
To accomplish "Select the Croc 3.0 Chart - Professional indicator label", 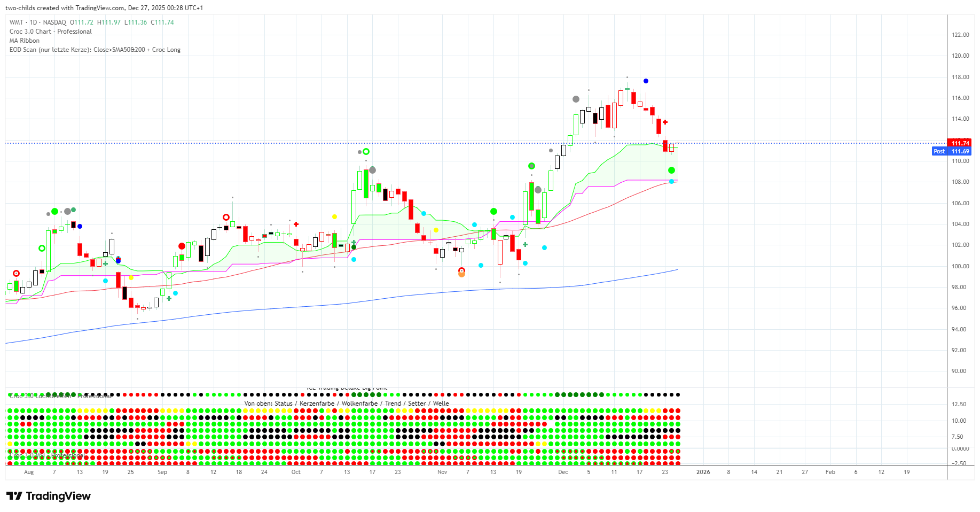I will click(x=50, y=32).
